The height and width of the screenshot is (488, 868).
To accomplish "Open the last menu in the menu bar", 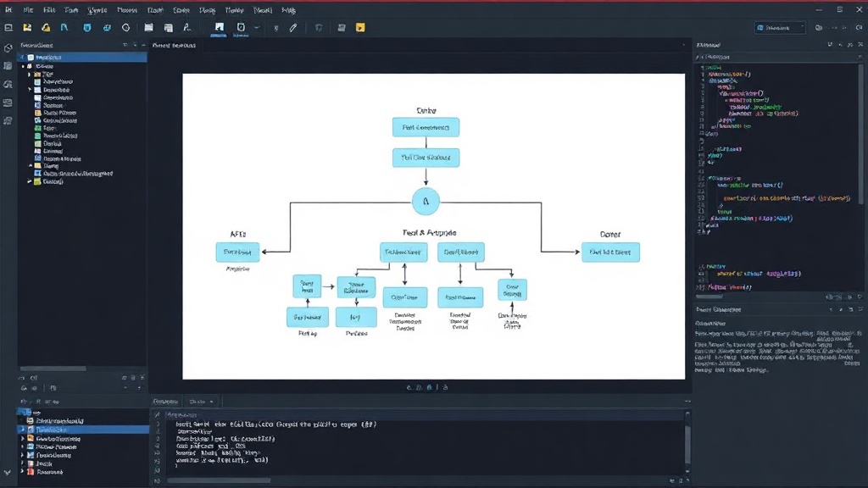I will 288,10.
